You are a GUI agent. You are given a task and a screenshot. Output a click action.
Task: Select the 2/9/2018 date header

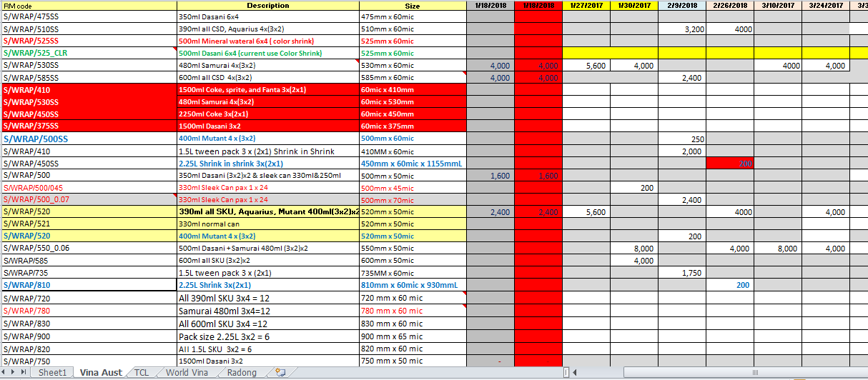(x=682, y=5)
